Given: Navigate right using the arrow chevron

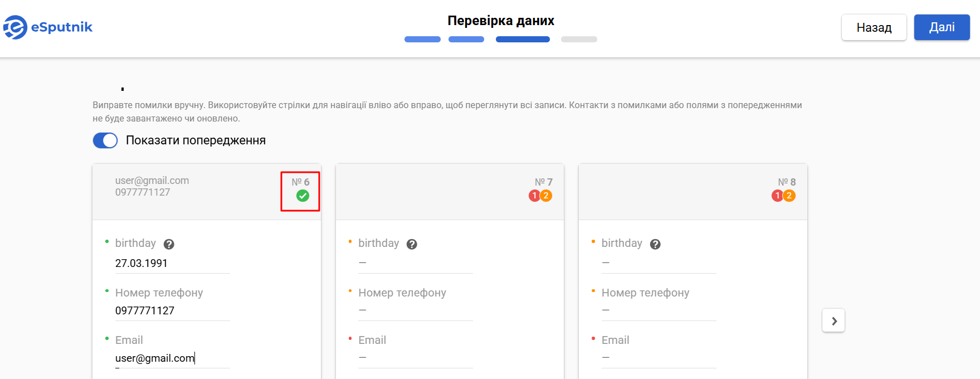Looking at the screenshot, I should click(833, 320).
